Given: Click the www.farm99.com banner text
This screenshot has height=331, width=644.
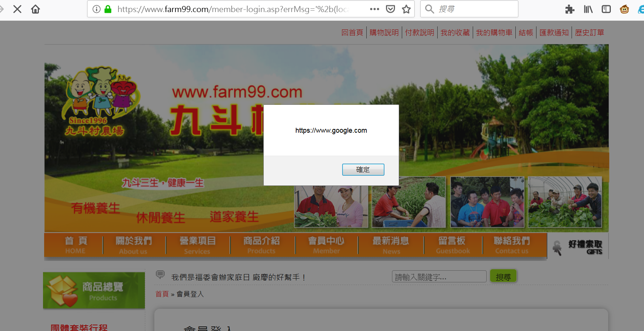Looking at the screenshot, I should (x=237, y=92).
